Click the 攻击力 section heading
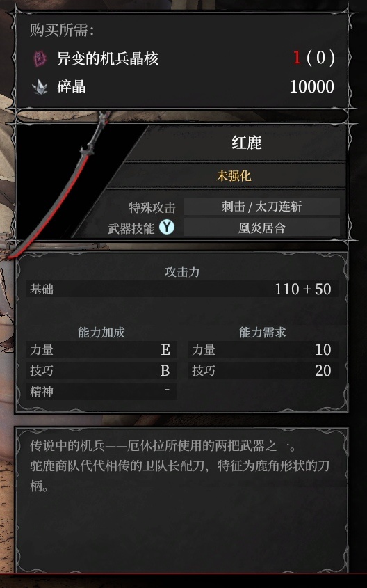The height and width of the screenshot is (588, 367). (x=182, y=272)
